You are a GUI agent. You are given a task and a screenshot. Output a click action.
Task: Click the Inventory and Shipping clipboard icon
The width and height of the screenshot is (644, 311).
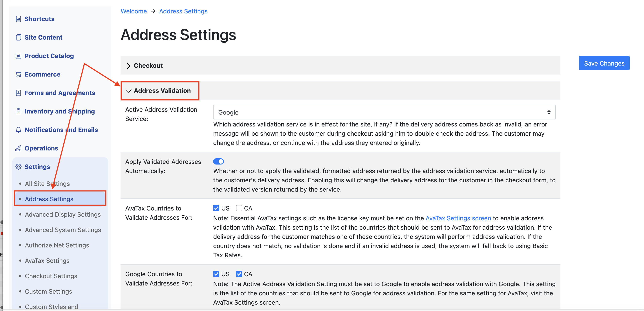click(18, 112)
